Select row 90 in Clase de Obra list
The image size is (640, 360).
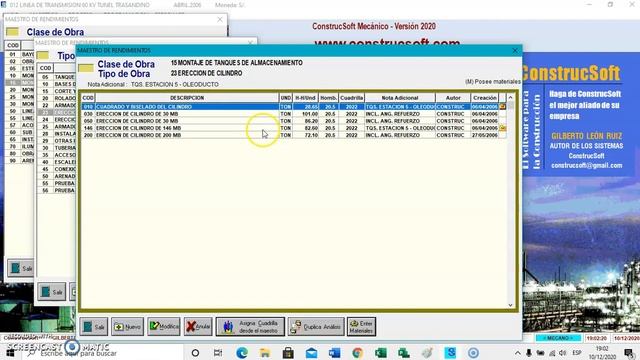[20, 161]
